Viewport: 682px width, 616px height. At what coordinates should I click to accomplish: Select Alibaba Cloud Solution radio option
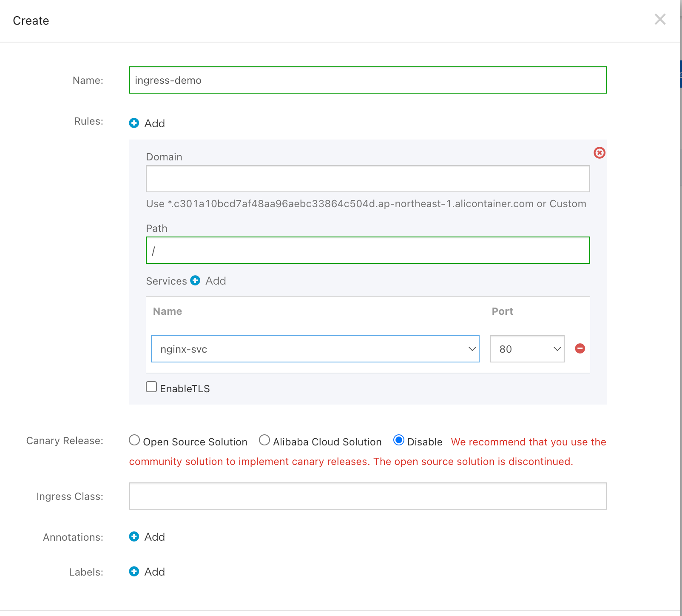264,440
